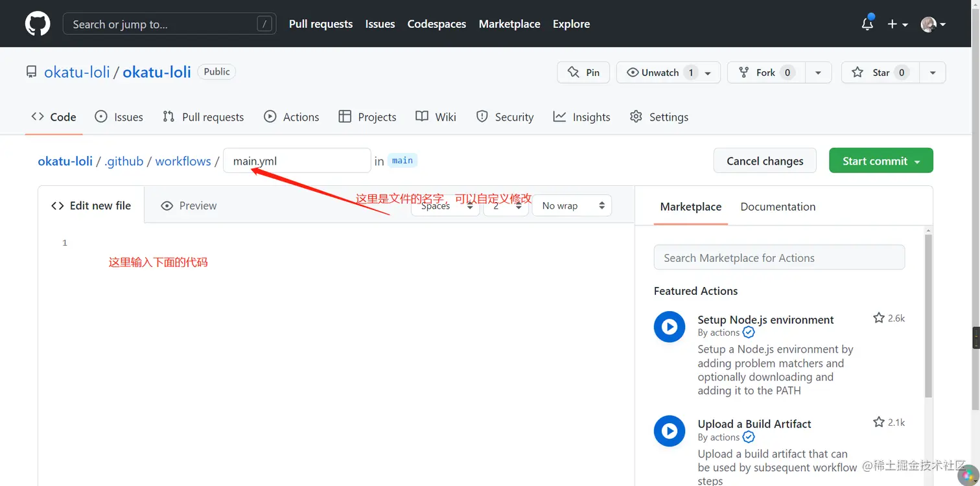Click the Upload a Build Artifact play icon
The height and width of the screenshot is (486, 980).
[670, 431]
